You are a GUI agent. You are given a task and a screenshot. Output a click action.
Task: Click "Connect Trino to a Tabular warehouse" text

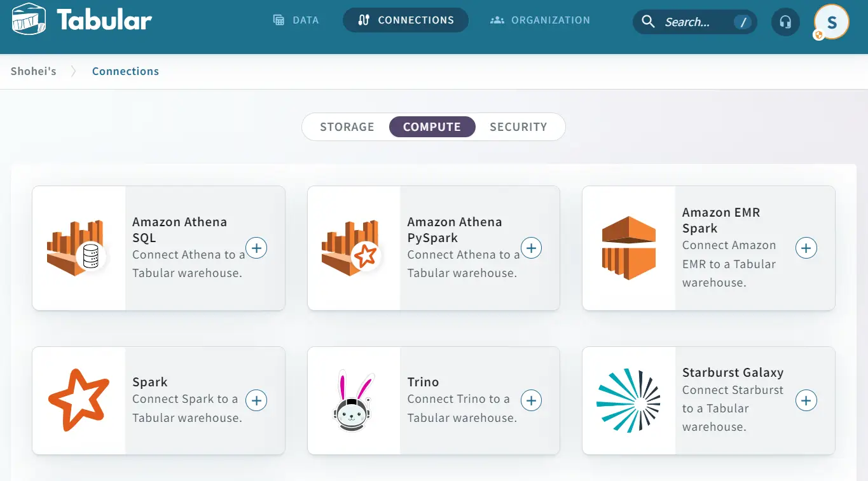(462, 408)
